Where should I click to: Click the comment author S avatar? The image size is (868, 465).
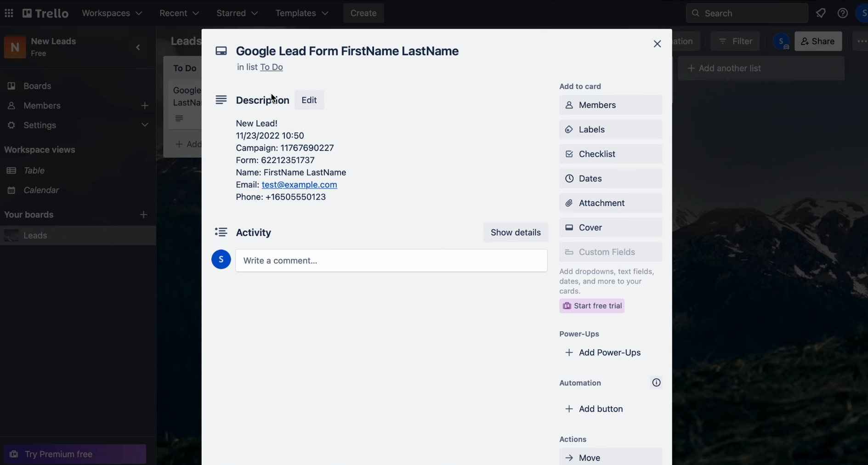pyautogui.click(x=221, y=260)
